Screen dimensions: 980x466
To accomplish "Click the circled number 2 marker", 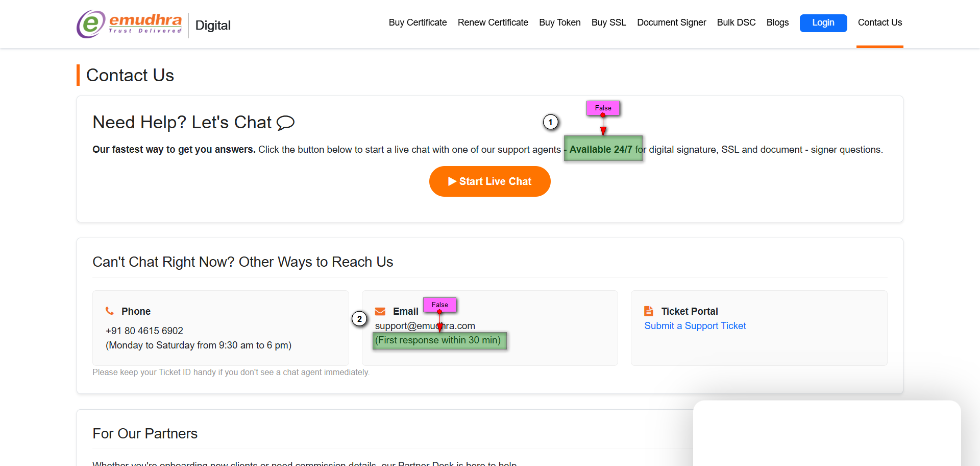I will [x=359, y=319].
